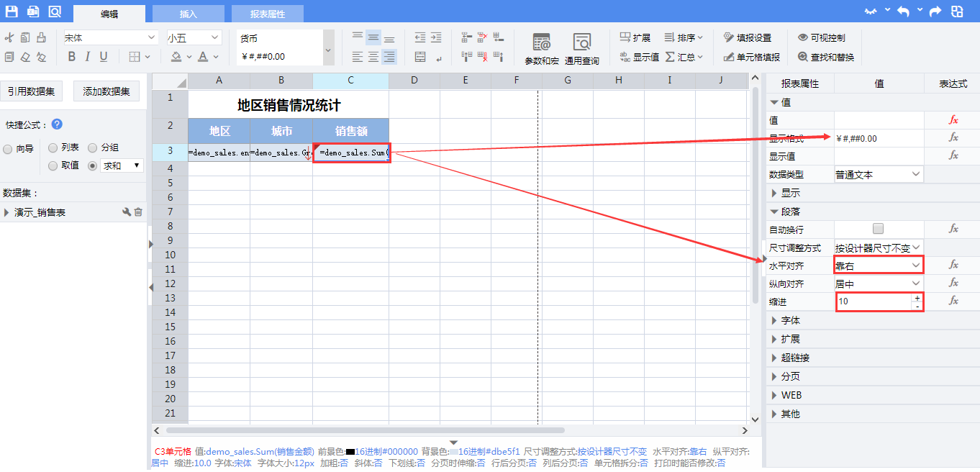This screenshot has height=472, width=980.
Task: Switch to the 插入 tab
Action: click(x=189, y=14)
